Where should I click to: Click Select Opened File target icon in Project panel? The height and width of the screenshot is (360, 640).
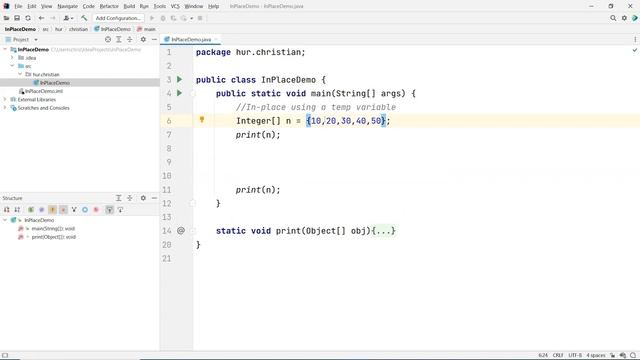click(x=108, y=39)
